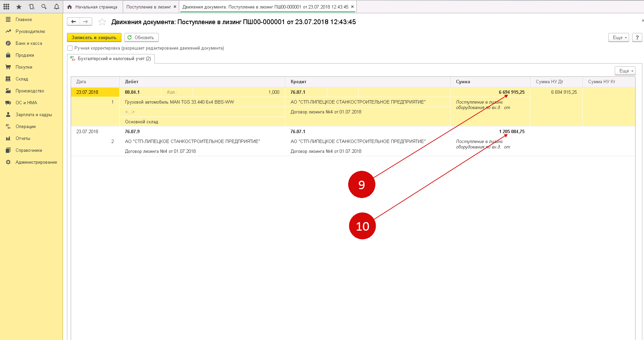Screen dimensions: 644x340
Task: Click Записать и закрыть button
Action: pyautogui.click(x=94, y=37)
